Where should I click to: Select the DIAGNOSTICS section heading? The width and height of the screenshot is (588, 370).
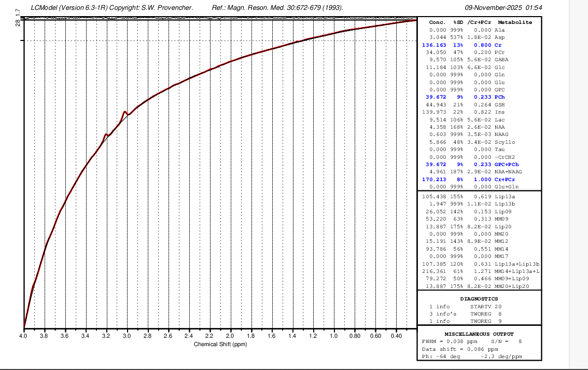479,299
